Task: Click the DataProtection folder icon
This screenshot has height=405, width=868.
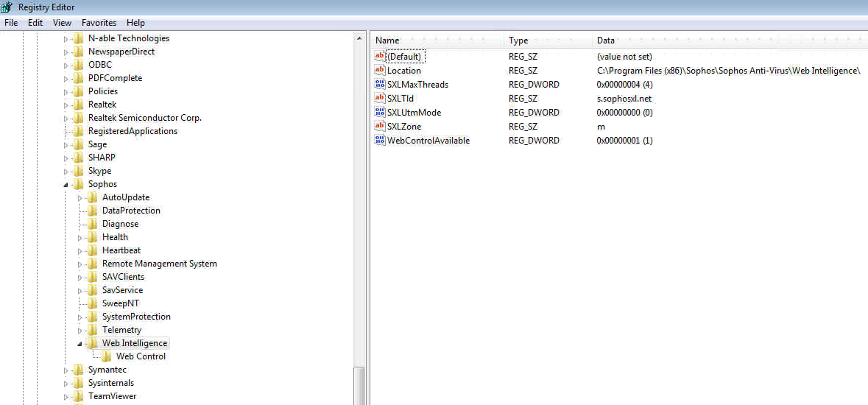Action: [x=93, y=211]
